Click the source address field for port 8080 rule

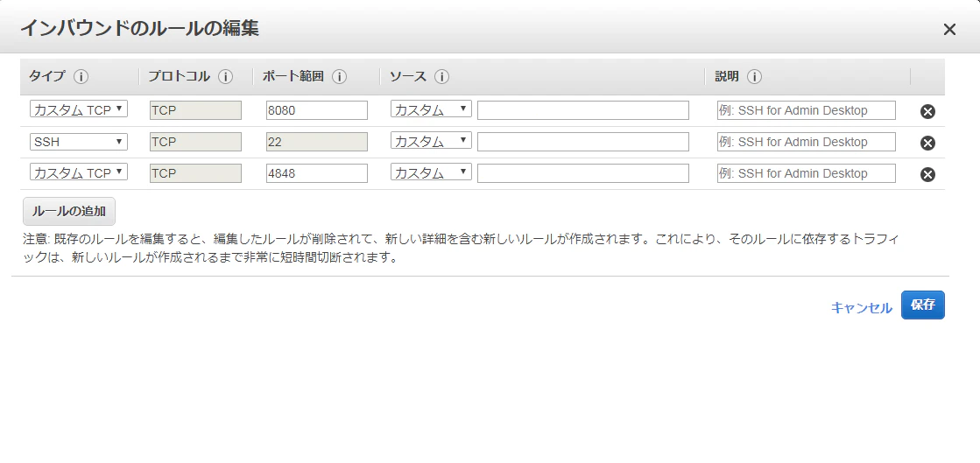click(x=583, y=110)
